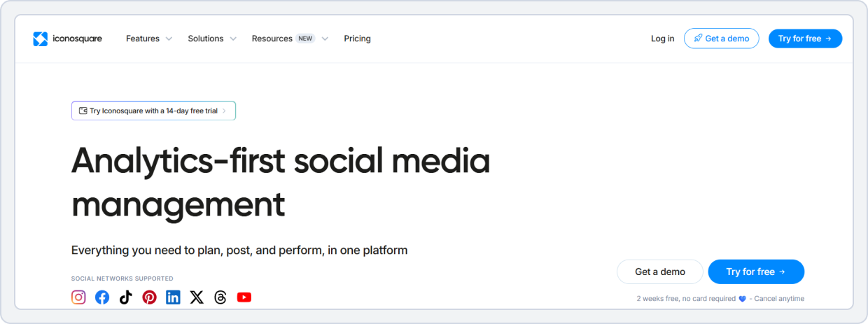Select the Pinterest icon
Viewport: 868px width, 324px height.
pyautogui.click(x=150, y=297)
